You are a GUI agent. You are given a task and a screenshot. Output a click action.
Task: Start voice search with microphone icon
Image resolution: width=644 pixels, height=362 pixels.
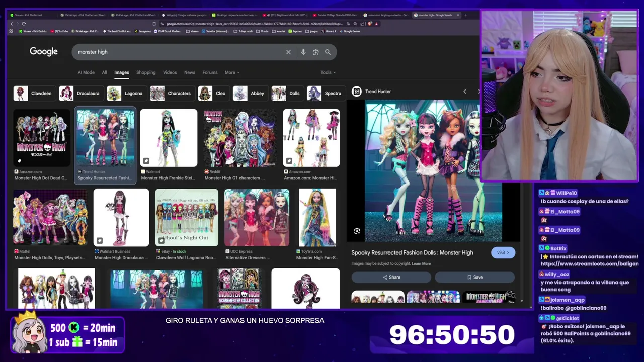point(303,52)
